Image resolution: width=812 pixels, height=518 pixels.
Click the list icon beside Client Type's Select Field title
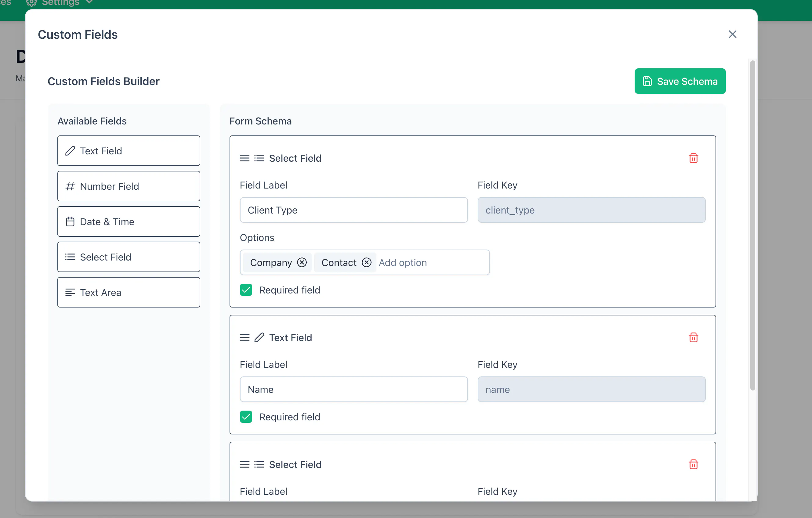pos(259,158)
